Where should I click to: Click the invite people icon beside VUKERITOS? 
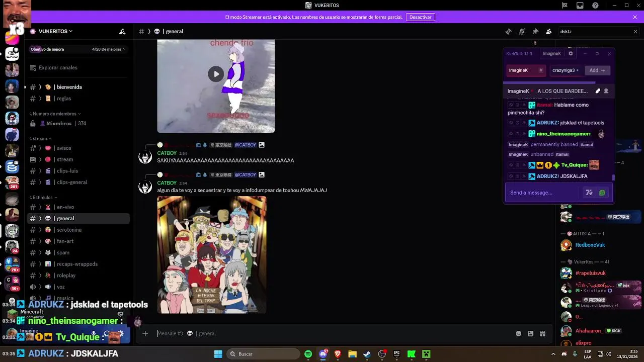point(122,31)
